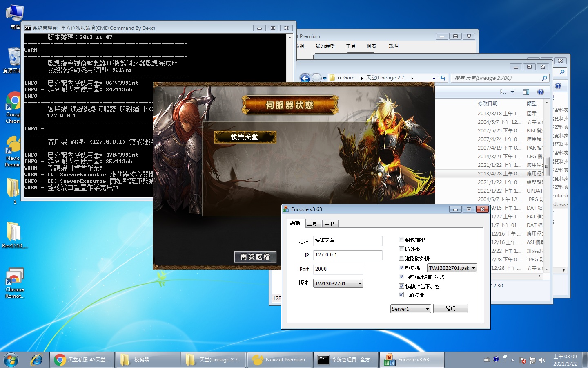Viewport: 588px width, 368px height.
Task: Open the Navicat Premium desktop shortcut
Action: 13,151
